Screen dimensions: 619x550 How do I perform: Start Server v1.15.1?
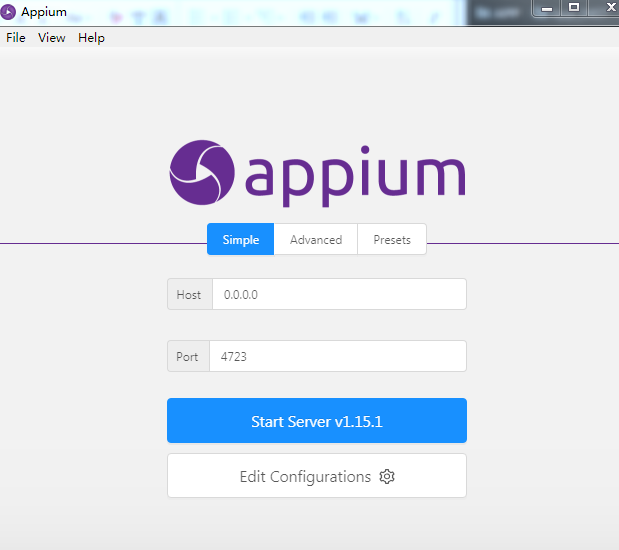click(317, 420)
